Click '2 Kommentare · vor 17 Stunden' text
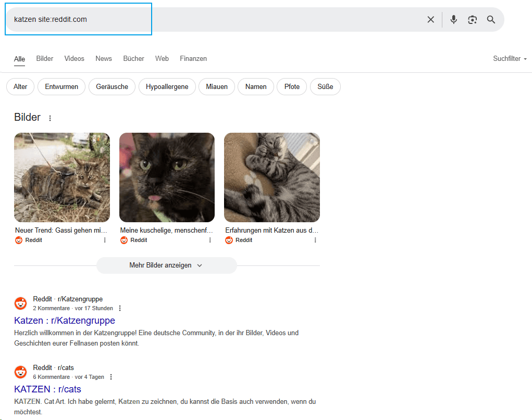This screenshot has height=420, width=532. click(x=73, y=308)
